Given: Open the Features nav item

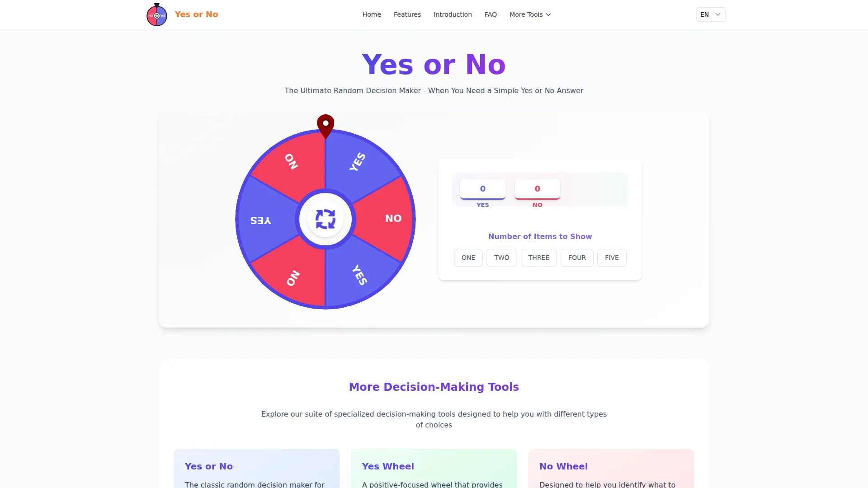Looking at the screenshot, I should 407,14.
